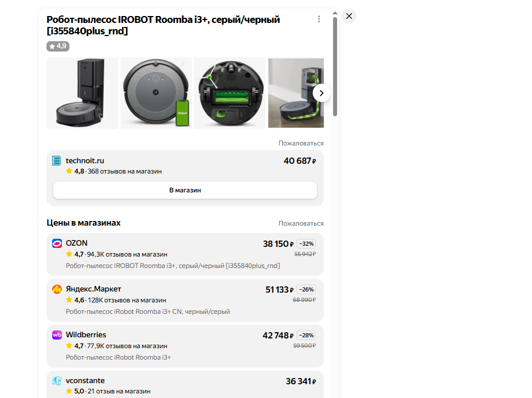Click the vconstante store icon
The width and height of the screenshot is (532, 398).
(x=57, y=381)
